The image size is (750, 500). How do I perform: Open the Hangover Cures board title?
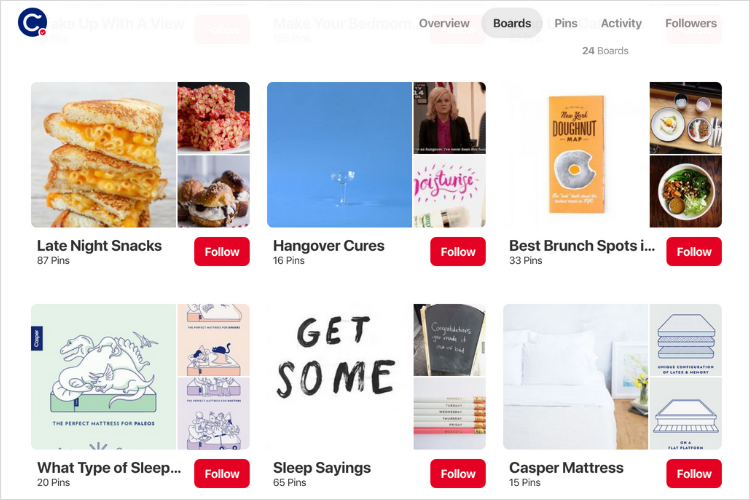[329, 245]
